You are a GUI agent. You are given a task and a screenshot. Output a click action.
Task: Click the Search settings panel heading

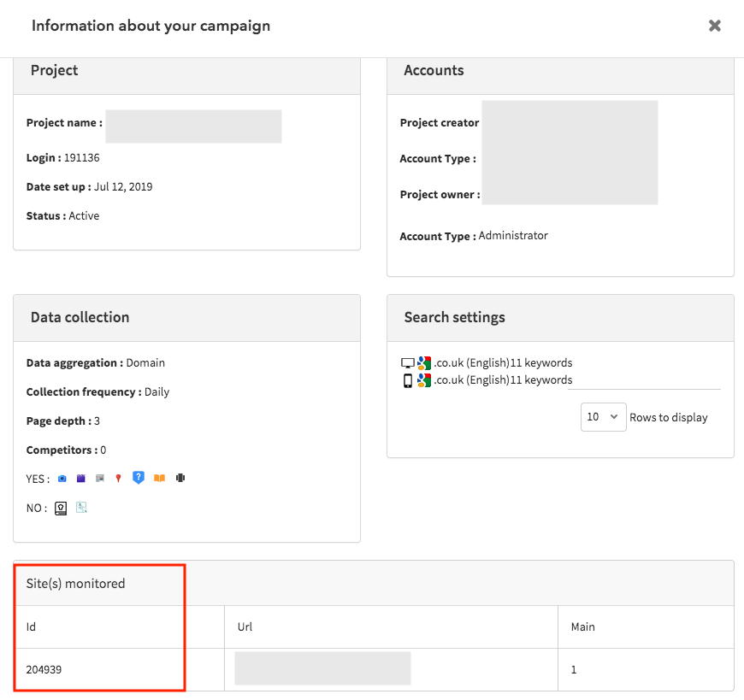455,317
